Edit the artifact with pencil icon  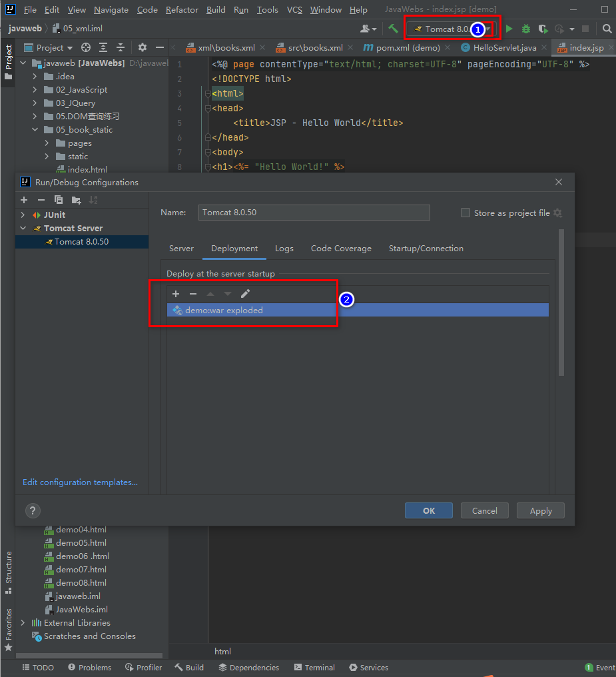(x=245, y=294)
